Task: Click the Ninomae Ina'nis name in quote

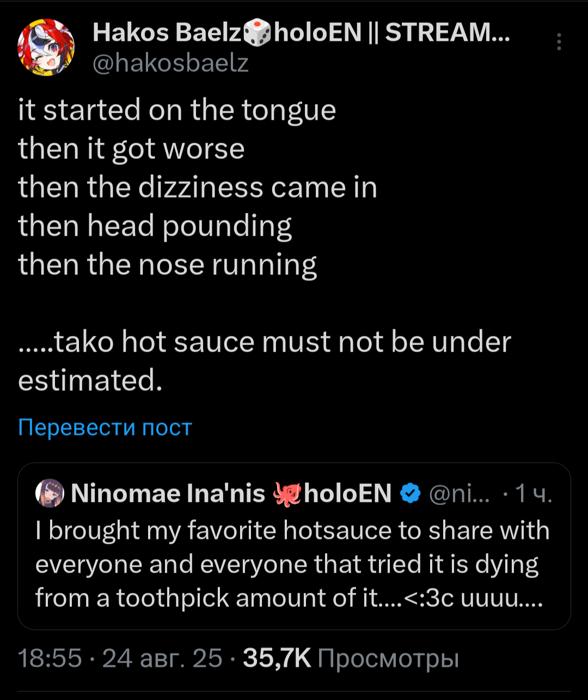Action: 168,493
